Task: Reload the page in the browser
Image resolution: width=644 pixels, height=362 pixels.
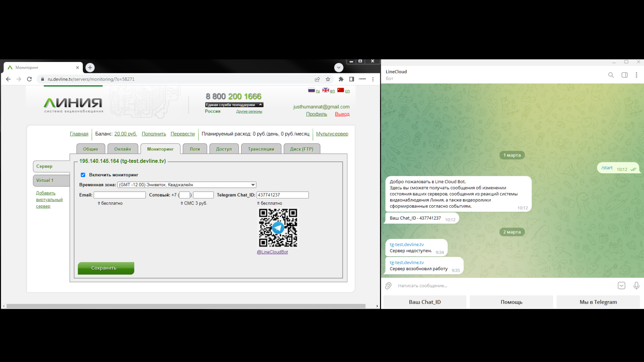Action: coord(30,79)
